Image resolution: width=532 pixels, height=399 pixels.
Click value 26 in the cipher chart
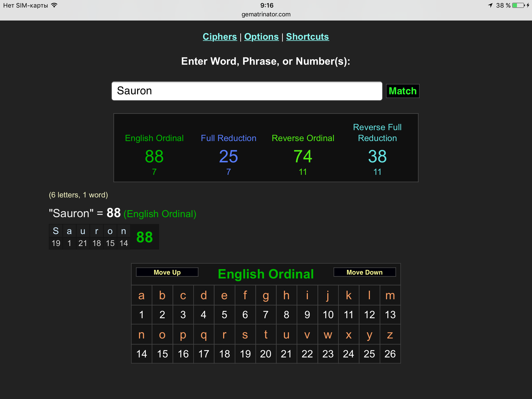pyautogui.click(x=390, y=354)
